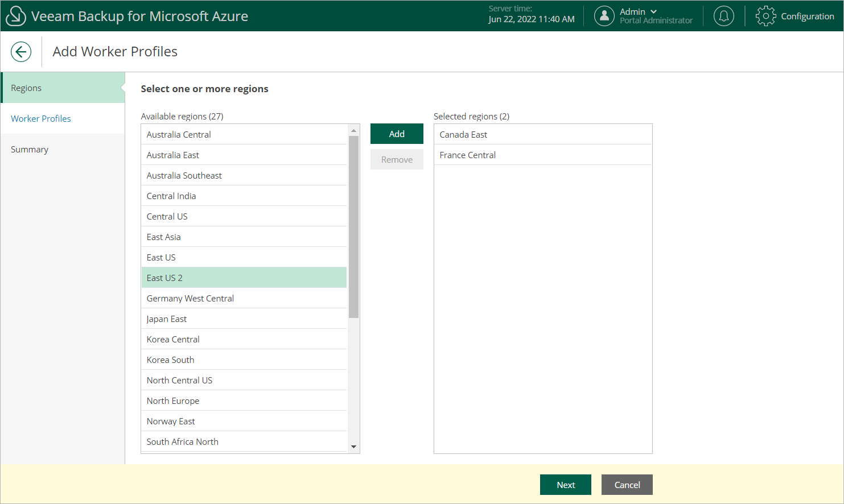
Task: Open the Worker Profiles step
Action: point(41,118)
